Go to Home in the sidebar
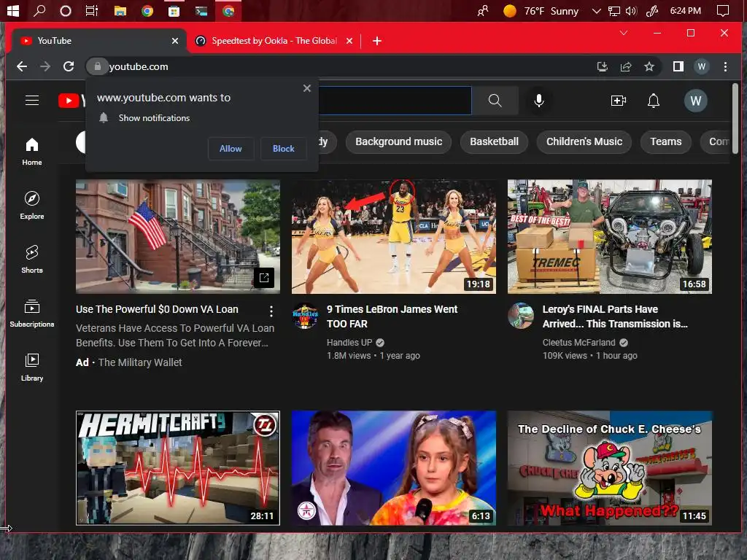Screen dimensions: 747x560 tap(32, 152)
